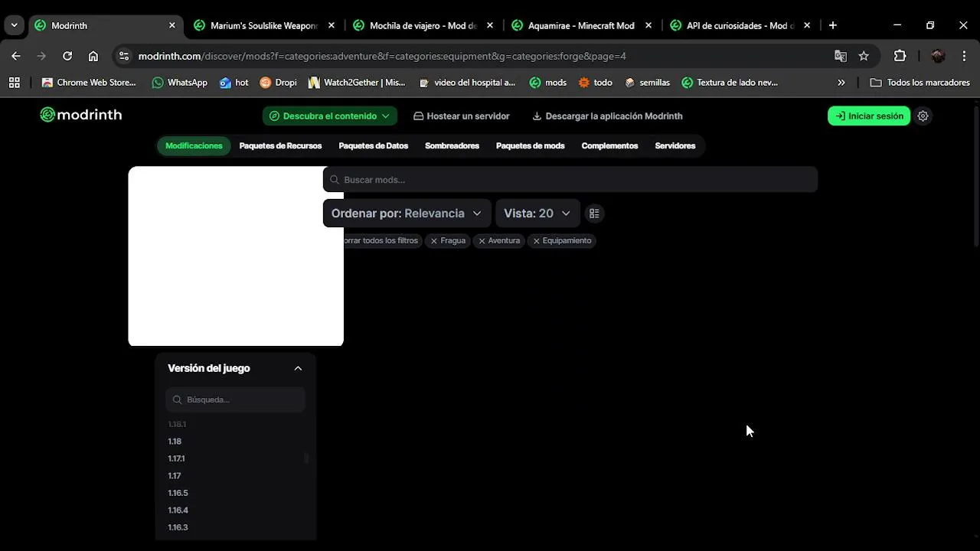Screen dimensions: 980x551
Task: Select game version 1.18.1
Action: click(x=177, y=424)
